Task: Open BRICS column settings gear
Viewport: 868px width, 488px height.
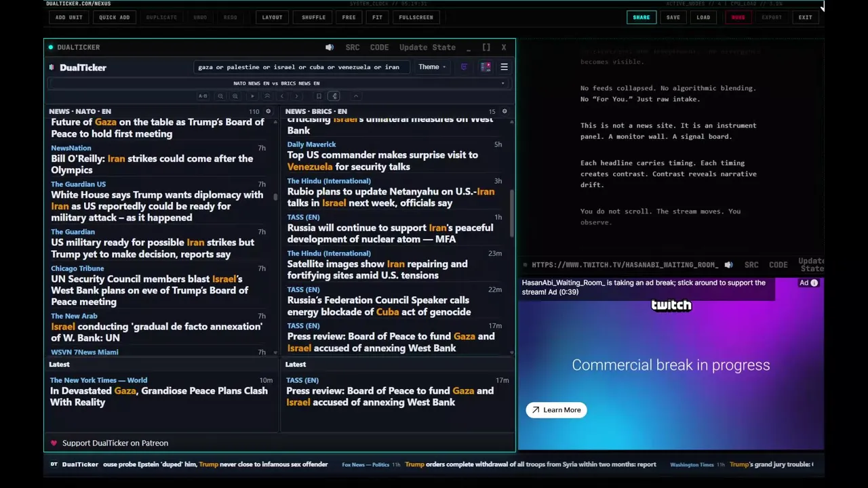Action: tap(504, 111)
